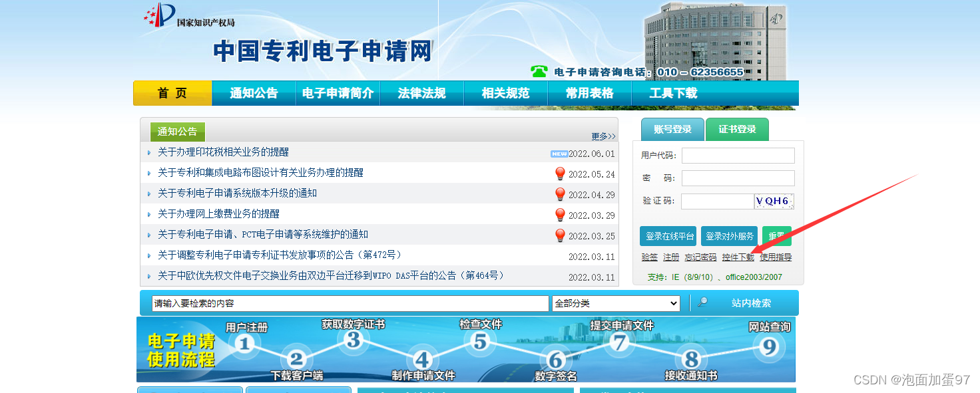Click step 3 获取数字证书 circle
The image size is (980, 393).
click(354, 340)
